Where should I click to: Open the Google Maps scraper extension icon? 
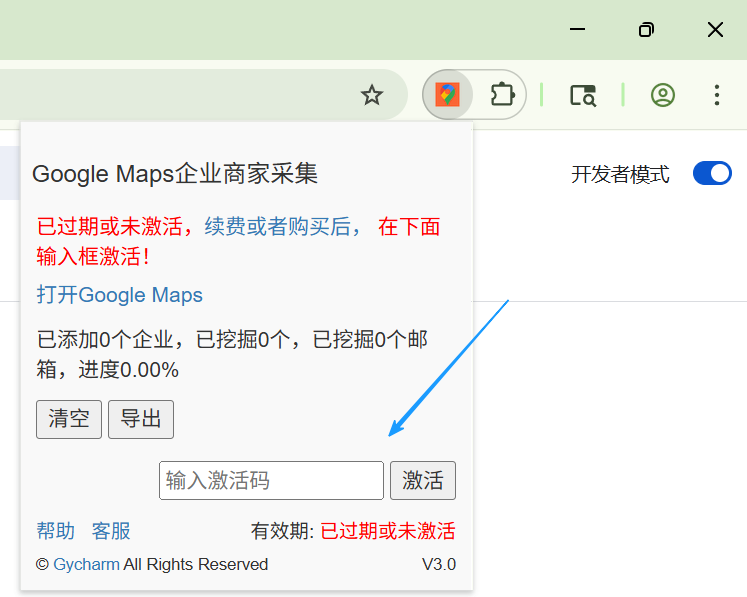coord(447,94)
